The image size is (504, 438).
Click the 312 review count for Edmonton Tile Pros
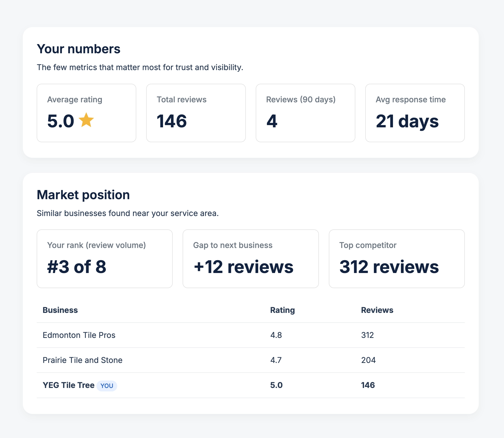pyautogui.click(x=367, y=335)
